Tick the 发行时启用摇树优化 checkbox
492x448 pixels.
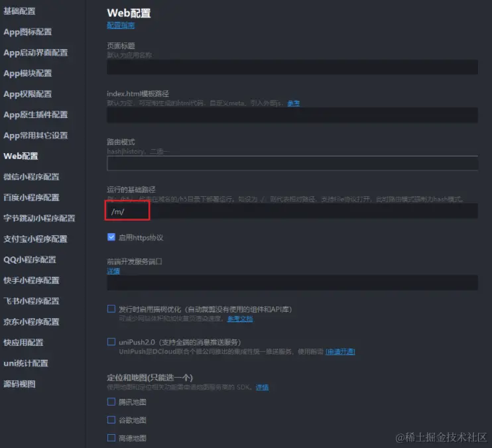click(111, 309)
